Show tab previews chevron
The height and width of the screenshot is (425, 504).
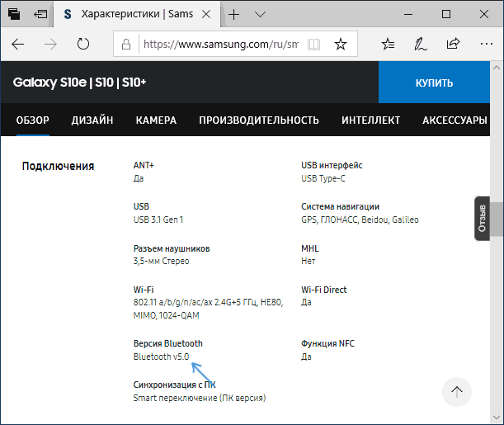point(260,15)
